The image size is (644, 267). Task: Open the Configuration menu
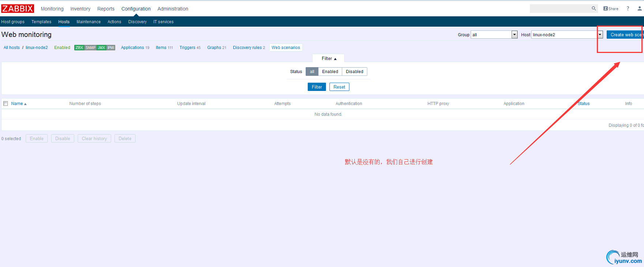[136, 9]
